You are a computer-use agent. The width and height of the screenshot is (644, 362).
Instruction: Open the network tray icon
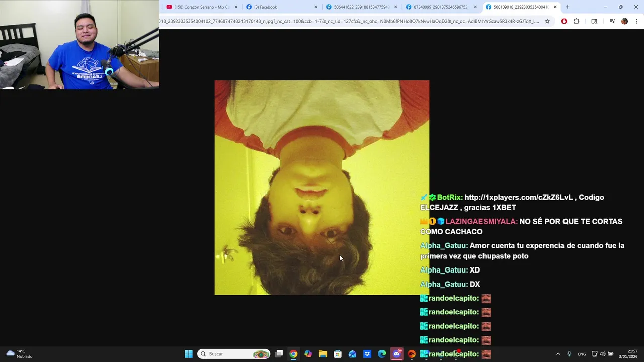pyautogui.click(x=594, y=354)
